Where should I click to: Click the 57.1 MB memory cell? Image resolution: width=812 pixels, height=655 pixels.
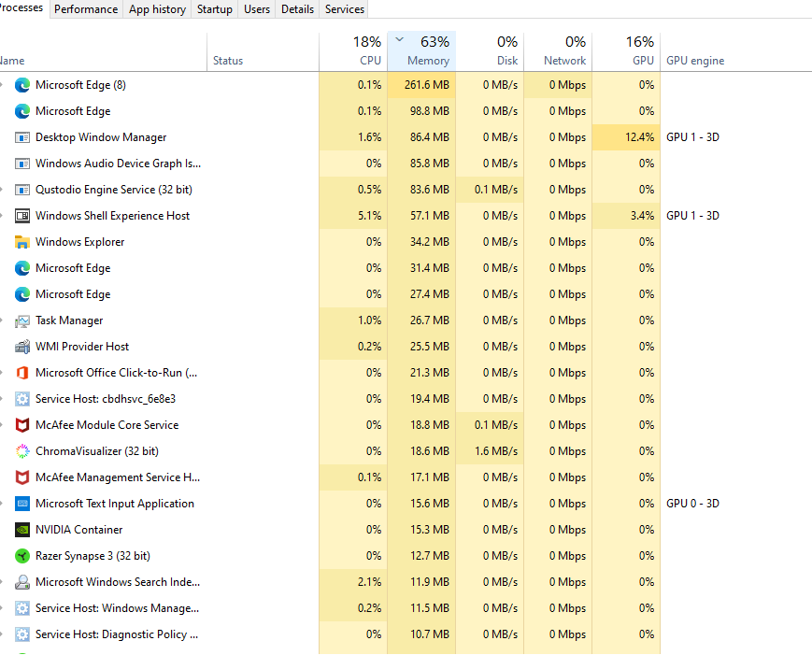(x=421, y=216)
